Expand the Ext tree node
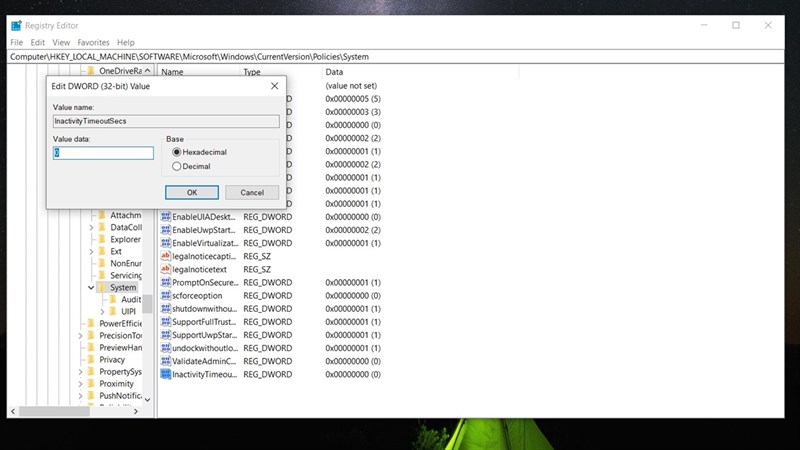The width and height of the screenshot is (800, 450). [x=91, y=252]
